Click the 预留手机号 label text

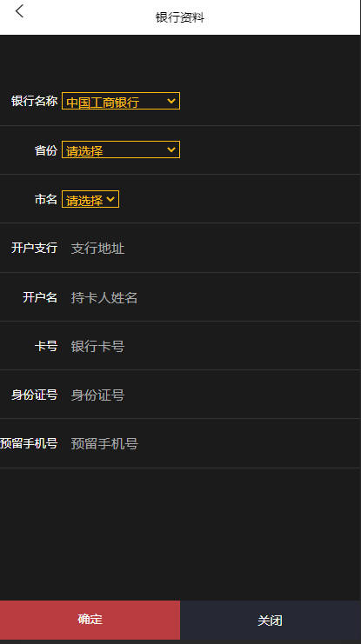pos(29,443)
